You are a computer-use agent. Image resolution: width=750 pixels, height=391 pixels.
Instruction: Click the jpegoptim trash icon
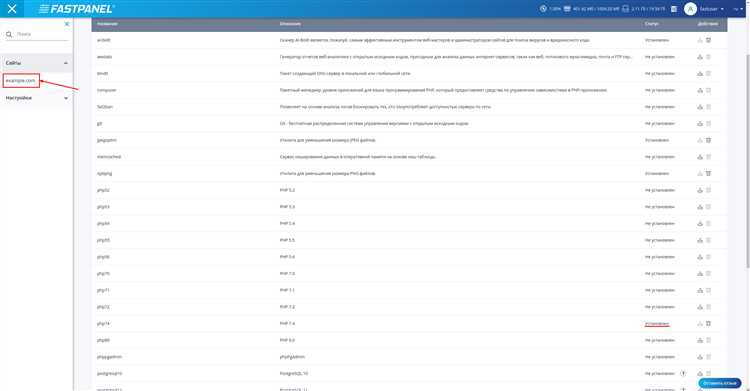point(708,140)
